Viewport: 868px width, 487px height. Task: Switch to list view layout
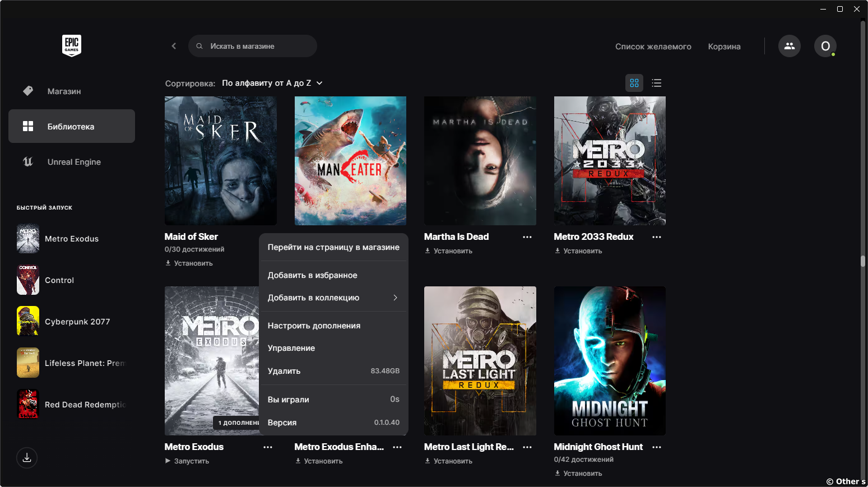coord(657,83)
